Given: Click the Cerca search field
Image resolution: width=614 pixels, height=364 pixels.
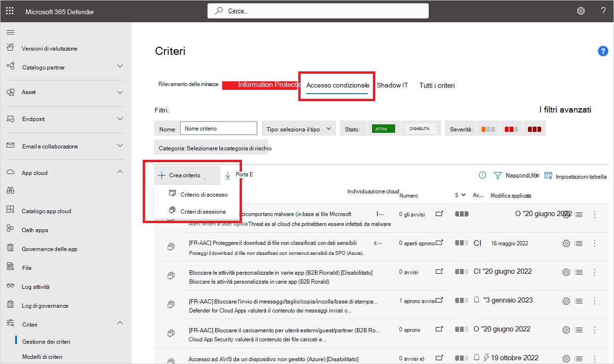Looking at the screenshot, I should [x=318, y=11].
